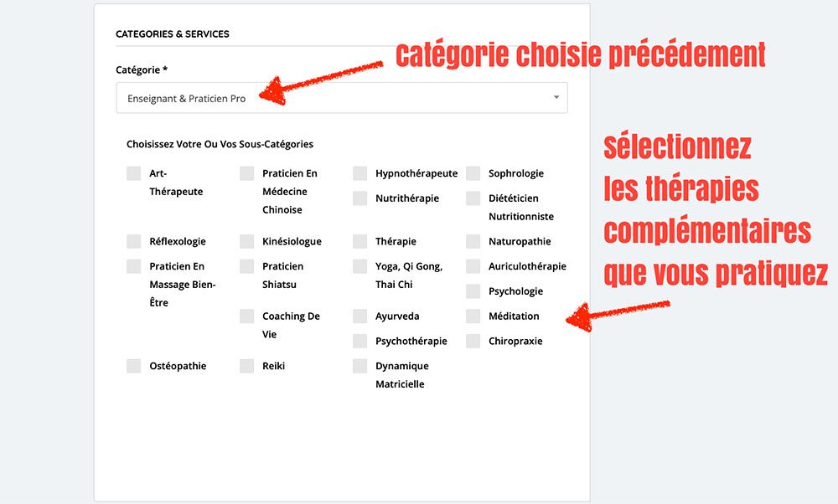Screen dimensions: 838x504
Task: Check the Reiki checkbox
Action: point(246,366)
